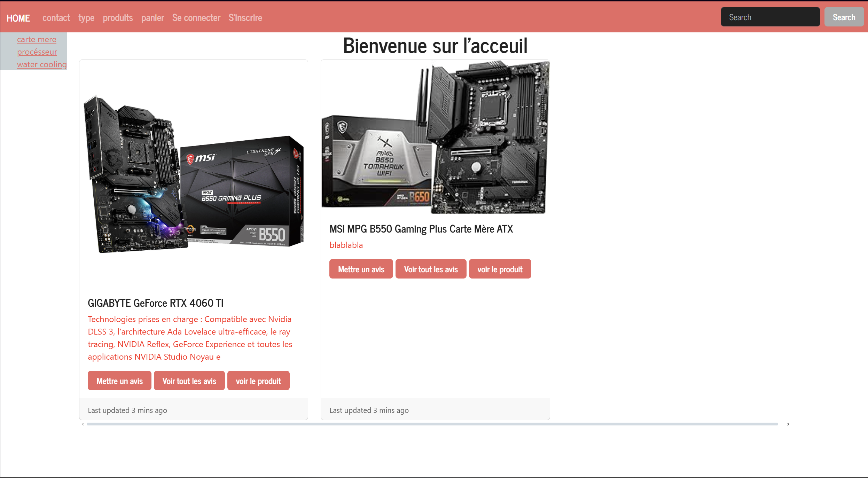Click the GIGABYTE GeForce RTX 4060 TI title
The height and width of the screenshot is (478, 868).
[x=156, y=303]
